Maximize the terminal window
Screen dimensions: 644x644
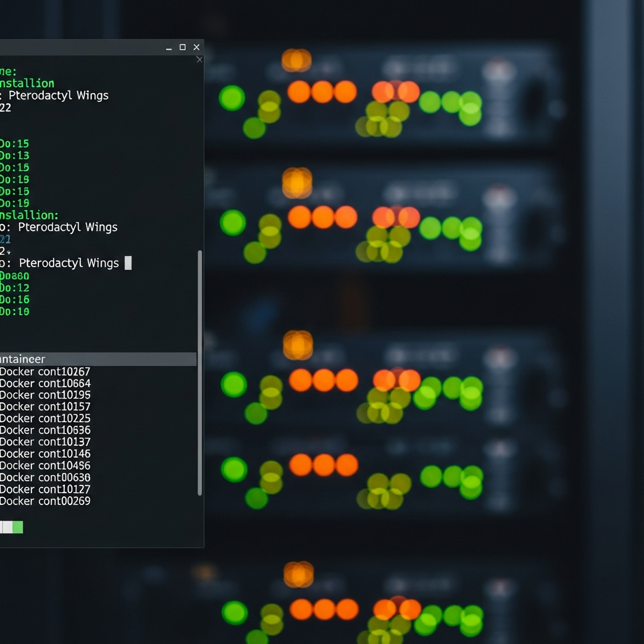tap(182, 47)
